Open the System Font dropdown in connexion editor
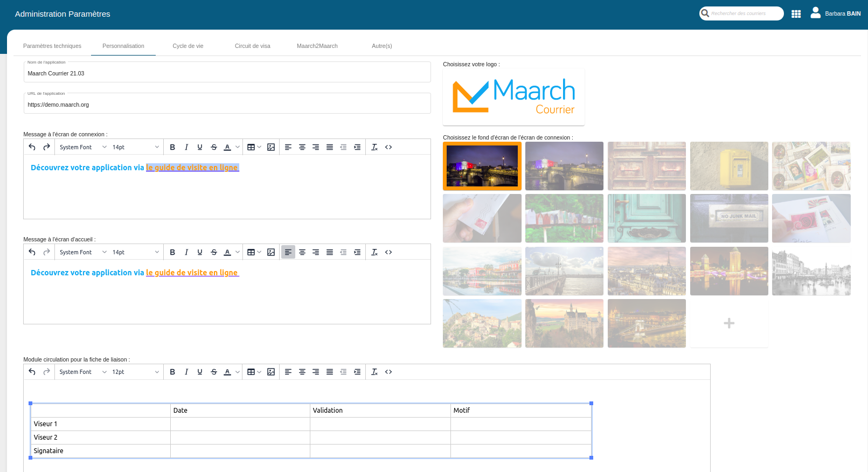 point(83,147)
